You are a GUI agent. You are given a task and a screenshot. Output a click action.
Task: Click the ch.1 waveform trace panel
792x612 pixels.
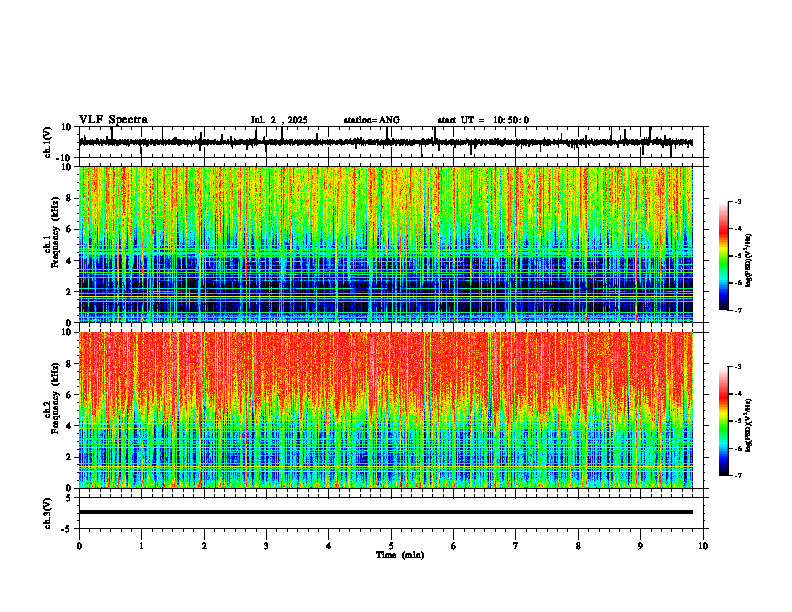[x=393, y=142]
